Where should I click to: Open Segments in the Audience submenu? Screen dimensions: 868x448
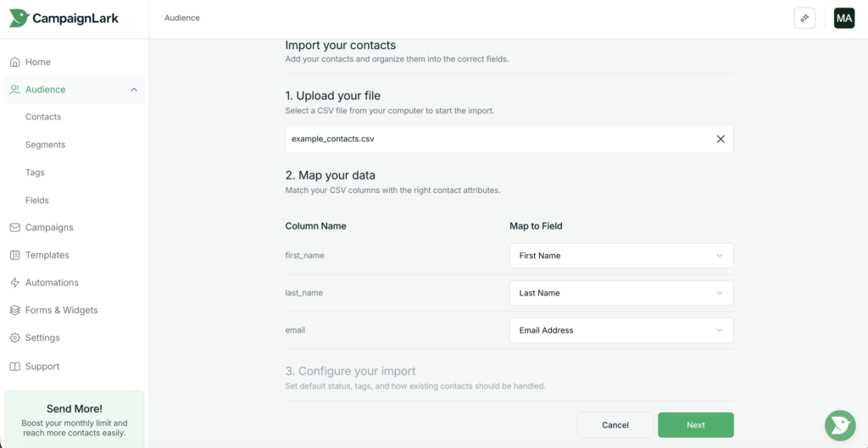tap(45, 145)
